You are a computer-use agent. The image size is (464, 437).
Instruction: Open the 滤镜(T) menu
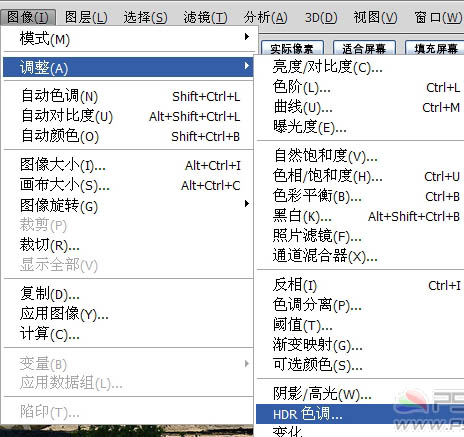click(205, 17)
